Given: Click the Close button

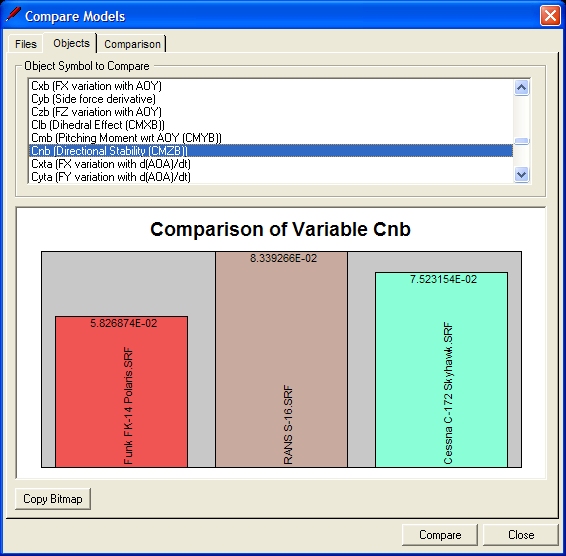Looking at the screenshot, I should [521, 535].
